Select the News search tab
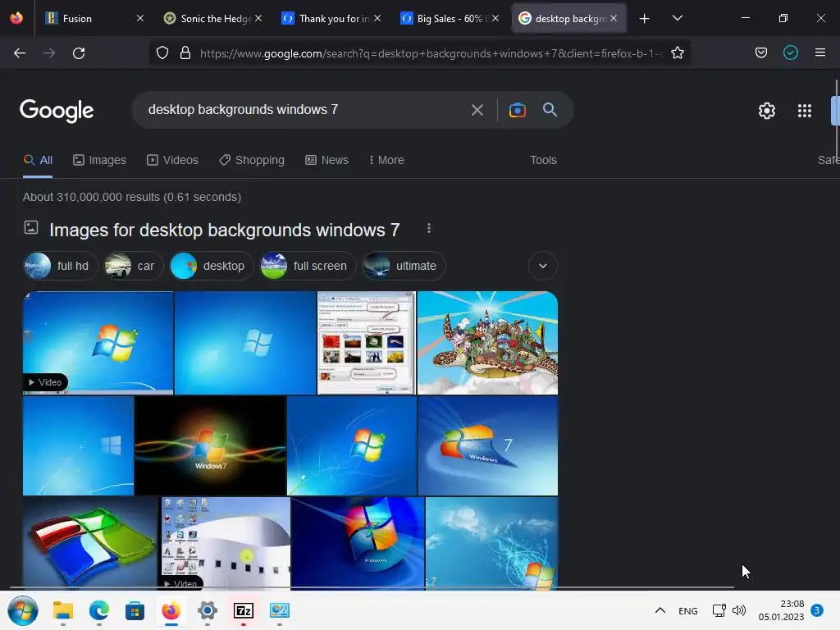This screenshot has height=630, width=840. (326, 160)
